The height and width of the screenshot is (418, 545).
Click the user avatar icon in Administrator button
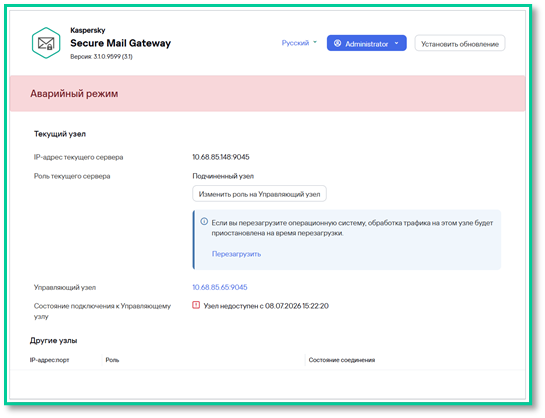[x=337, y=43]
